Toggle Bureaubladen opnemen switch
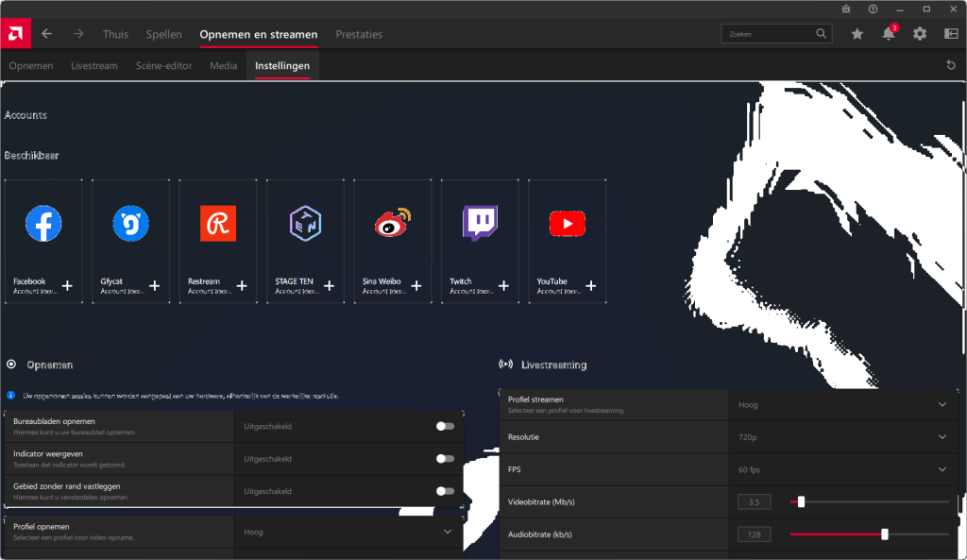Viewport: 967px width, 560px height. coord(445,426)
